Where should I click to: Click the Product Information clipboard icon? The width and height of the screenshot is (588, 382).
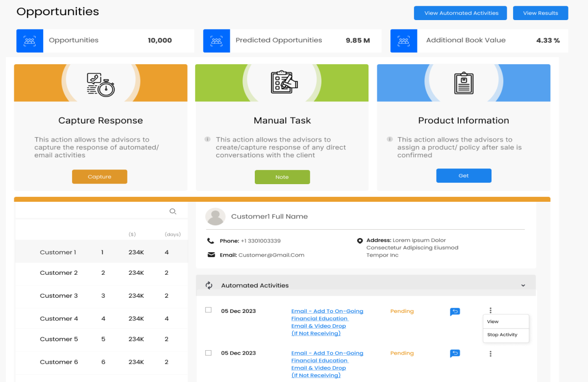[x=464, y=83]
